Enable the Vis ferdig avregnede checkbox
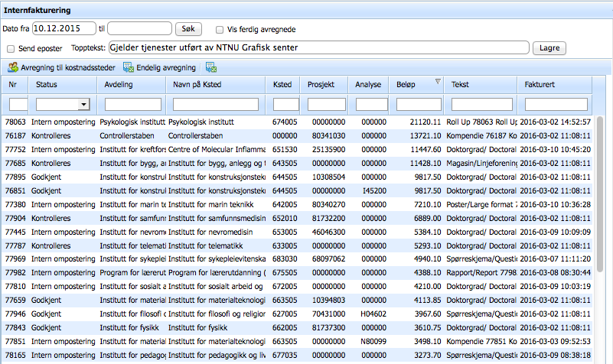Image resolution: width=613 pixels, height=364 pixels. click(220, 30)
